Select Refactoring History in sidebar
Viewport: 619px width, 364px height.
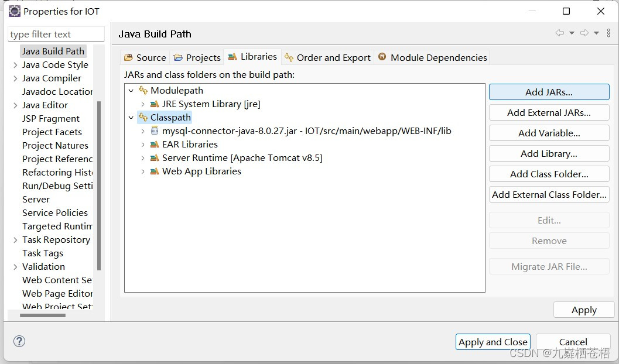point(57,172)
